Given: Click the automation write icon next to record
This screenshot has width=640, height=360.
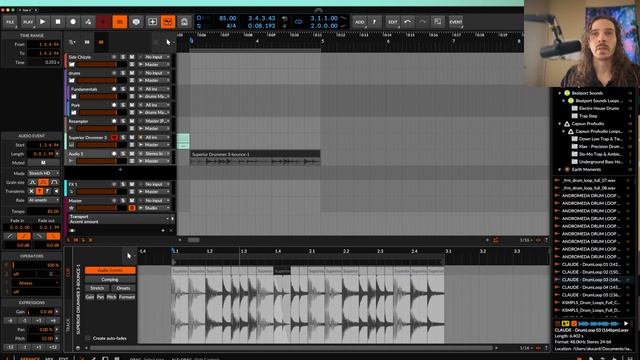Looking at the screenshot, I should click(88, 22).
